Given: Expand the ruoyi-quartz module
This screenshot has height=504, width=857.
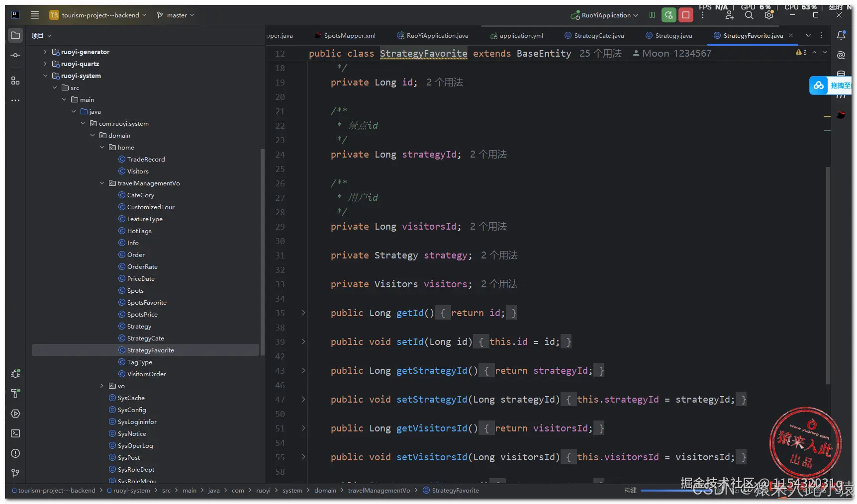Looking at the screenshot, I should coord(45,64).
